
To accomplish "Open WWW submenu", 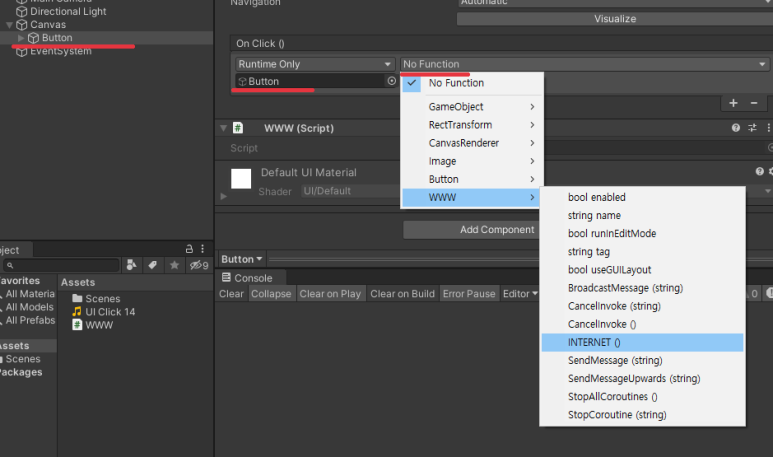I will (472, 198).
